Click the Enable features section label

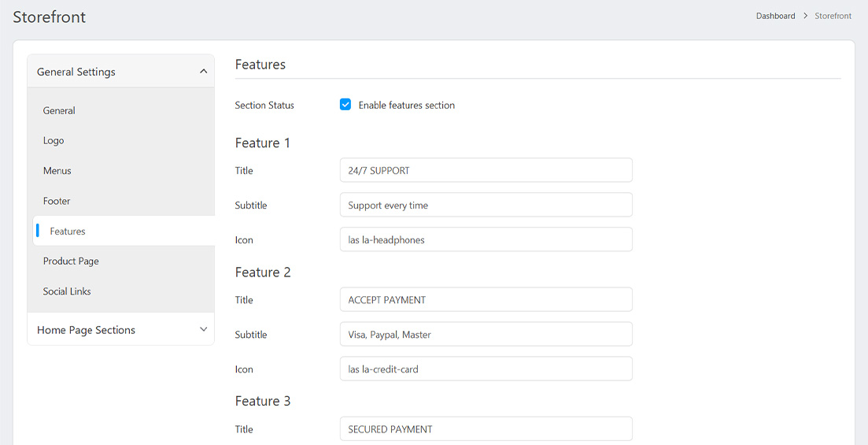406,106
